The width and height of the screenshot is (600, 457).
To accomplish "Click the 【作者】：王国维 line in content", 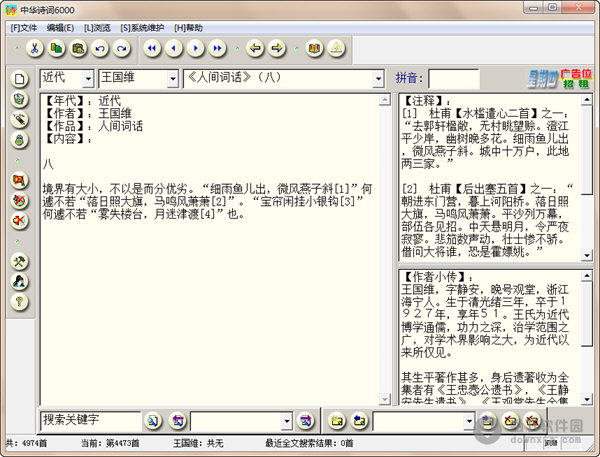I will click(x=87, y=114).
